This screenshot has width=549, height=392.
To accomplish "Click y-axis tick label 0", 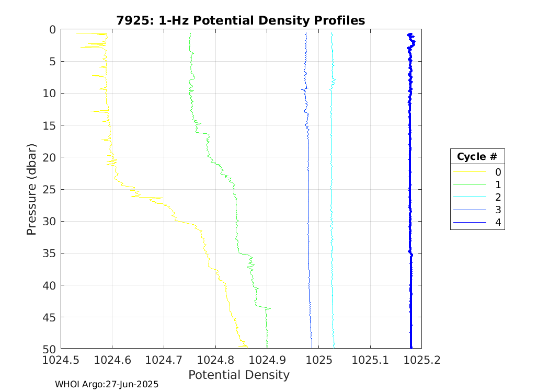I will coord(52,30).
